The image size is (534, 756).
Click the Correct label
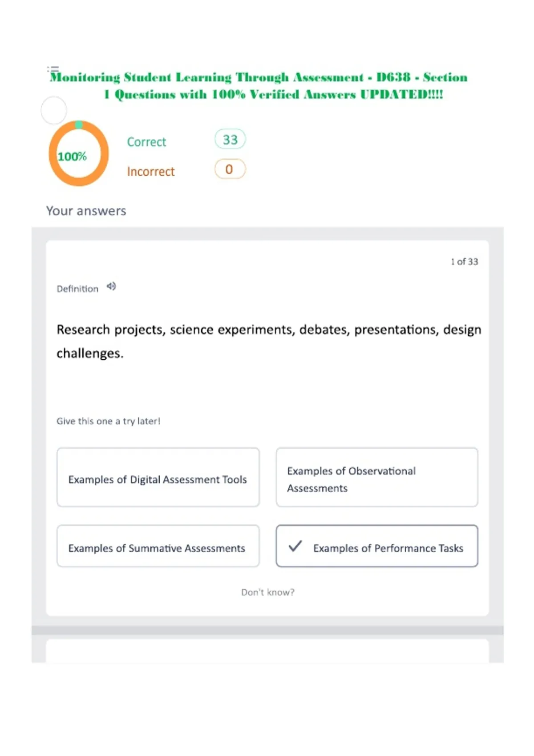tap(146, 142)
